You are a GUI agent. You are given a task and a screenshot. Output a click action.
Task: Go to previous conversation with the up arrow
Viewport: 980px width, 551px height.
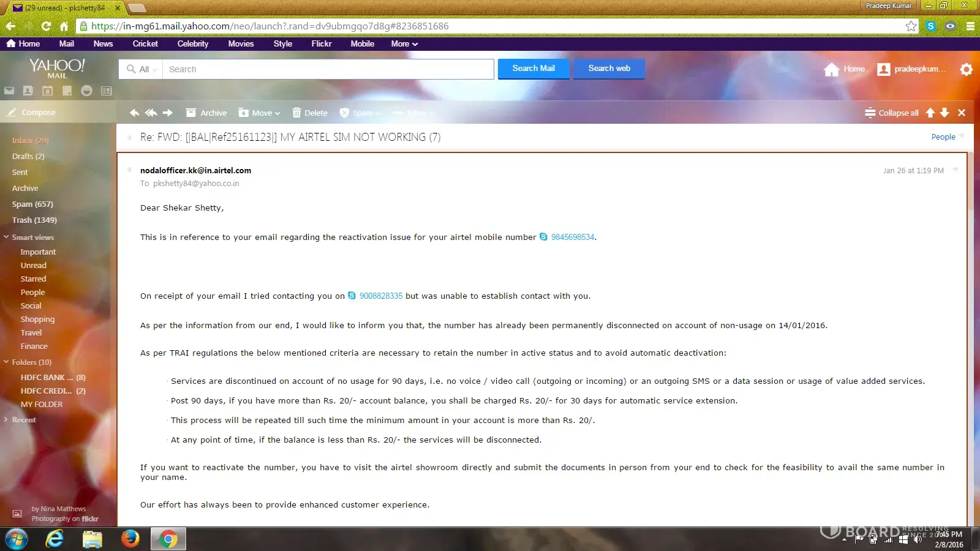930,113
